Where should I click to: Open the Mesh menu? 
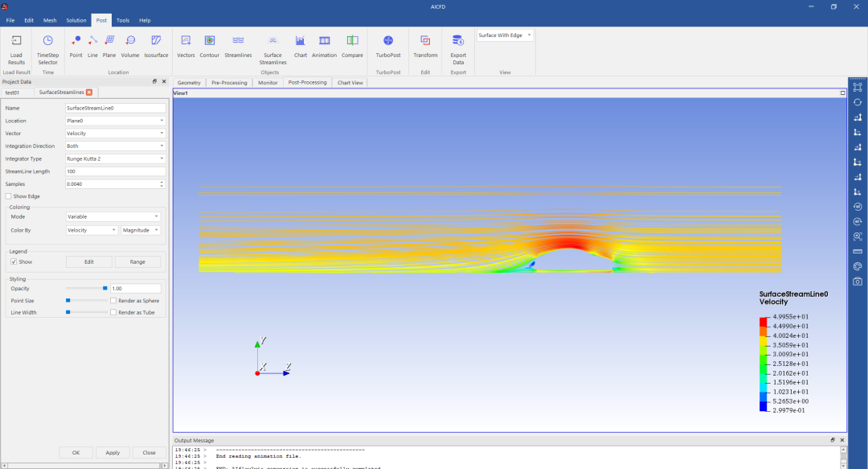point(50,20)
